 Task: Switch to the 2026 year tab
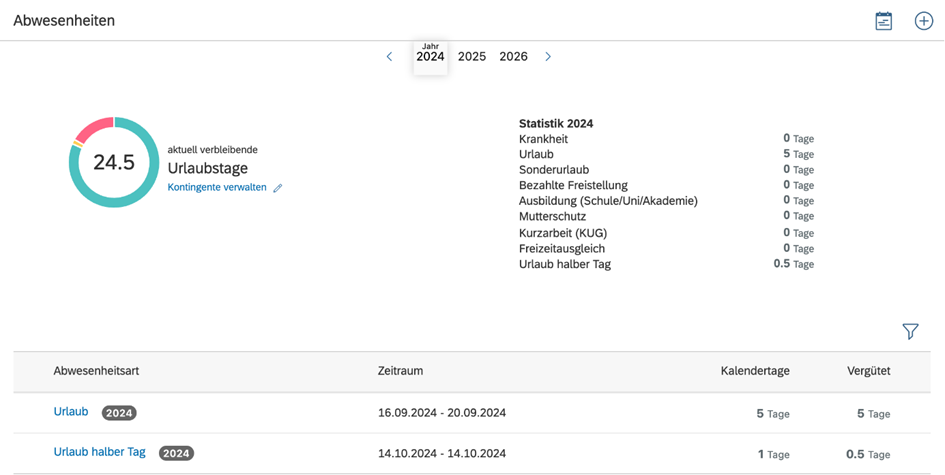pos(513,57)
